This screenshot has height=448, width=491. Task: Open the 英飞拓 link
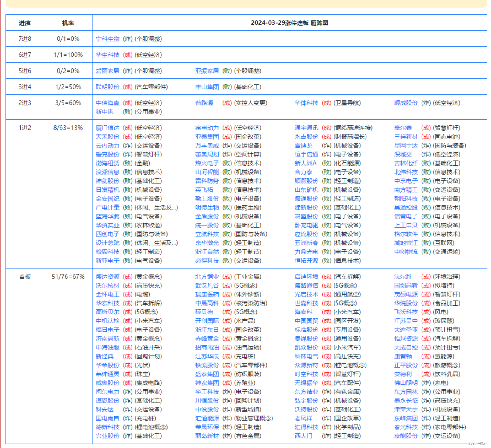point(204,190)
